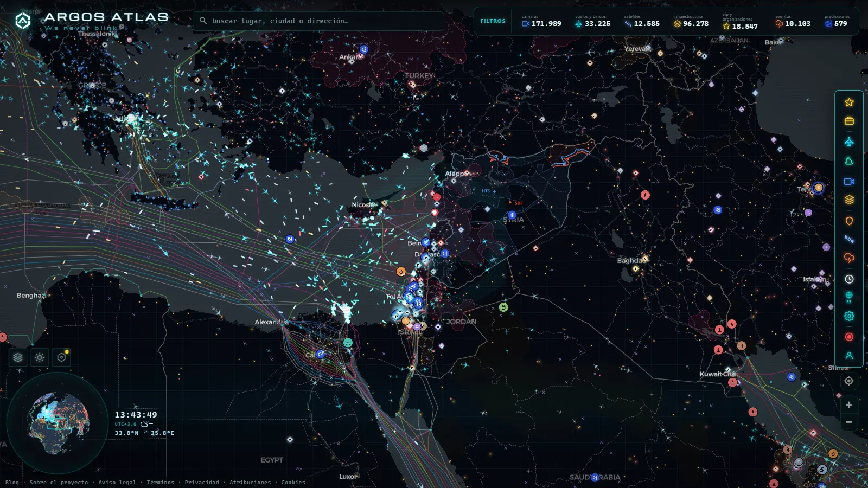Expand the FILTROS panel

[x=493, y=21]
